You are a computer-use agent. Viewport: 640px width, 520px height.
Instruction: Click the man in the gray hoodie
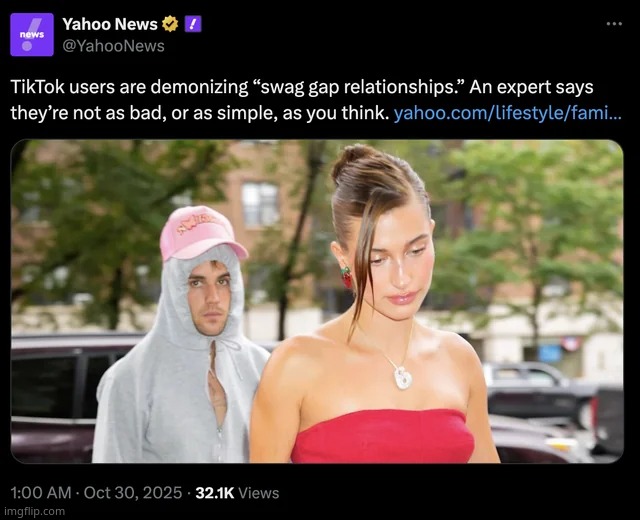point(180,335)
